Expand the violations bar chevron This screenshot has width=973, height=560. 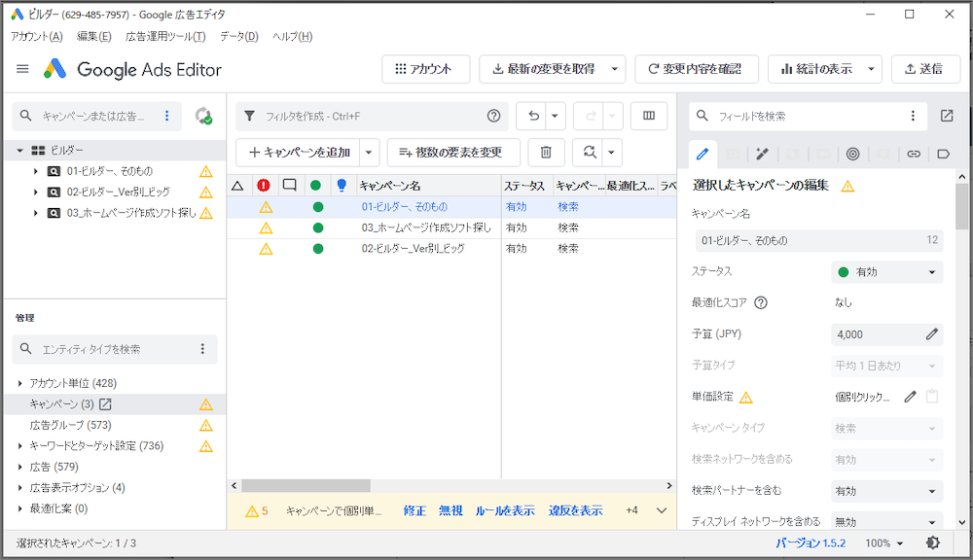click(x=662, y=511)
